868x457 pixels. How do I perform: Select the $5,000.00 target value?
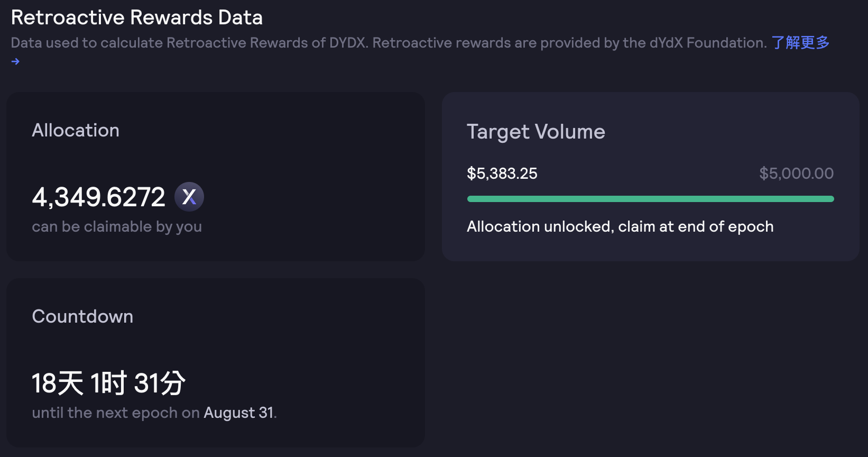[796, 173]
